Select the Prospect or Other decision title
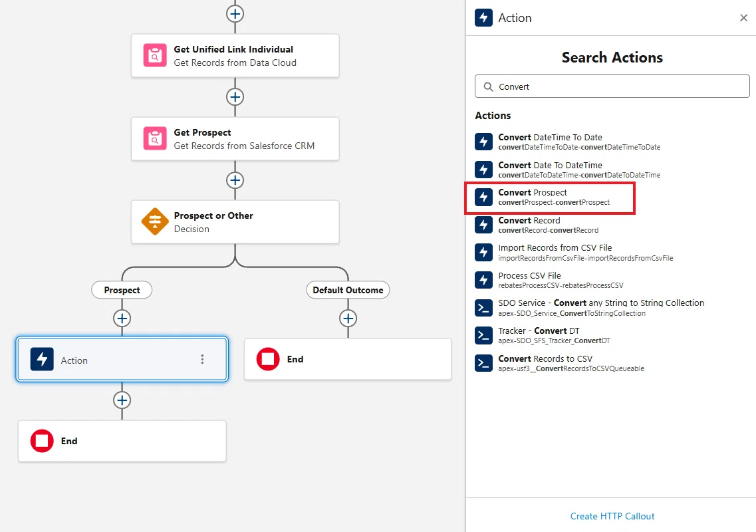The image size is (756, 532). (x=213, y=215)
